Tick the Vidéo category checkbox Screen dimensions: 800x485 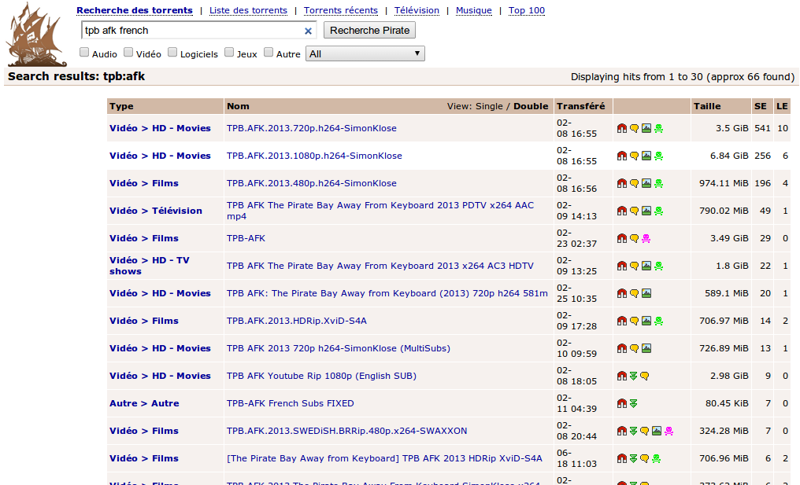point(128,53)
